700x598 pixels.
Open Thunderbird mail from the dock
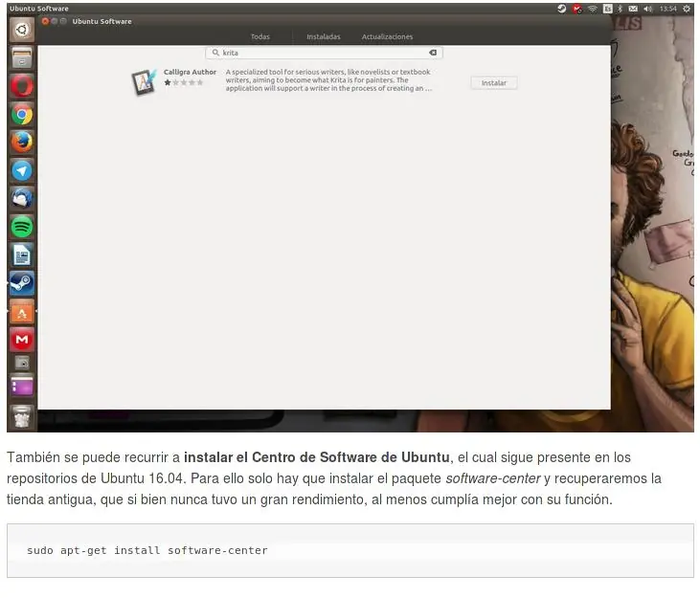[x=21, y=198]
